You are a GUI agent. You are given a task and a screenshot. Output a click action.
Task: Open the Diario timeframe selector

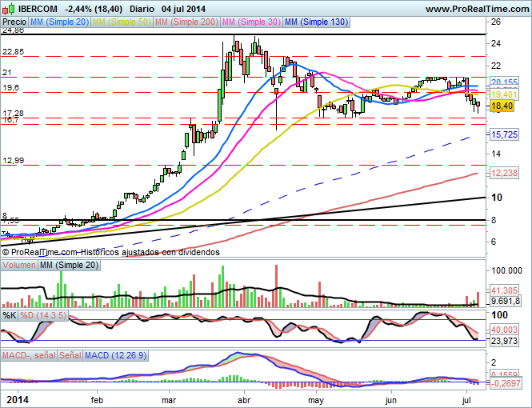click(x=142, y=9)
